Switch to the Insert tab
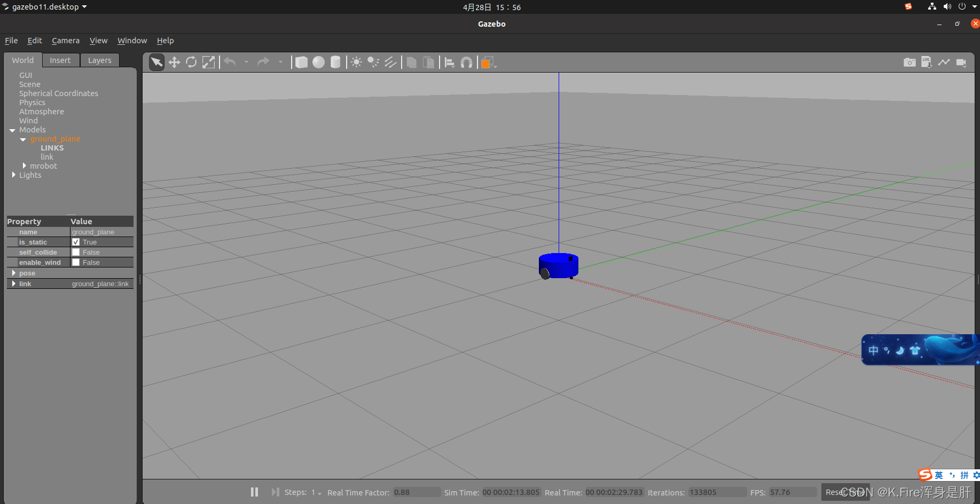 [60, 60]
